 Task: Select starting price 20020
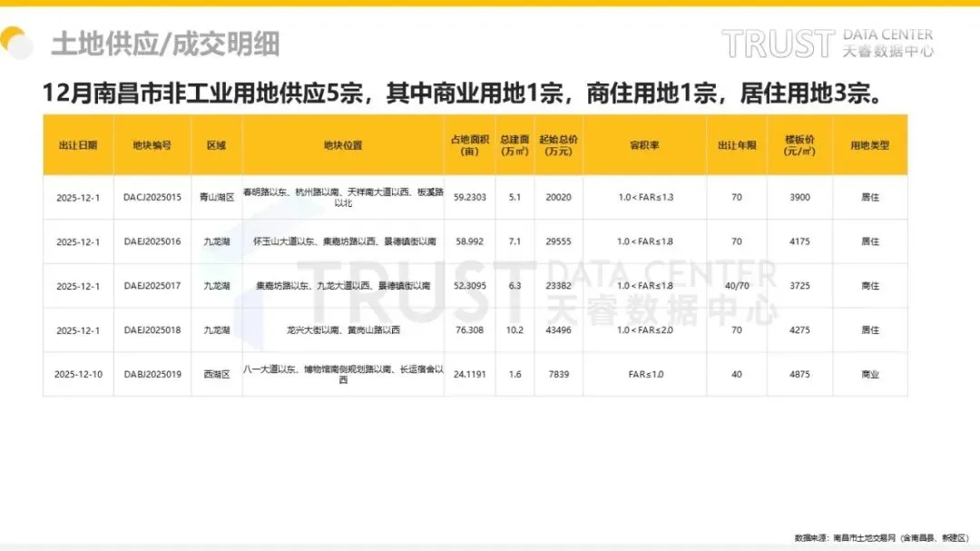558,197
